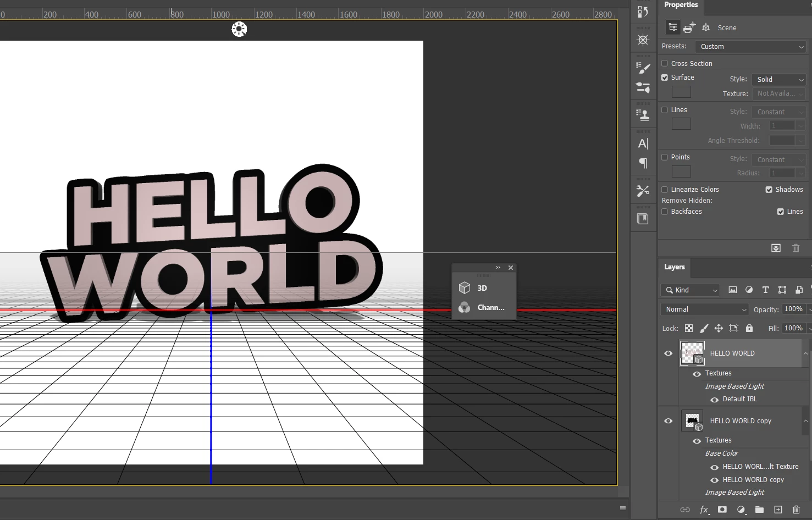This screenshot has width=812, height=520.
Task: Open the Paragraph panel icon
Action: point(643,163)
